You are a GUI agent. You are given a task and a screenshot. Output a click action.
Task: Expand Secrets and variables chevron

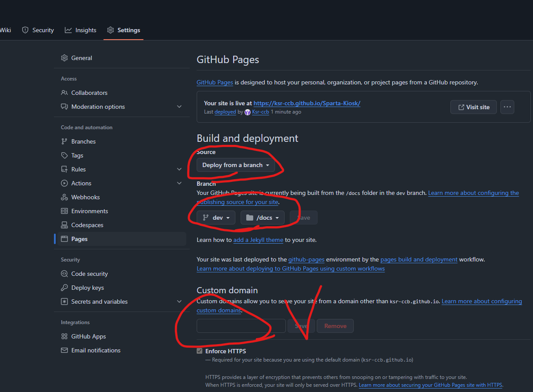(179, 302)
